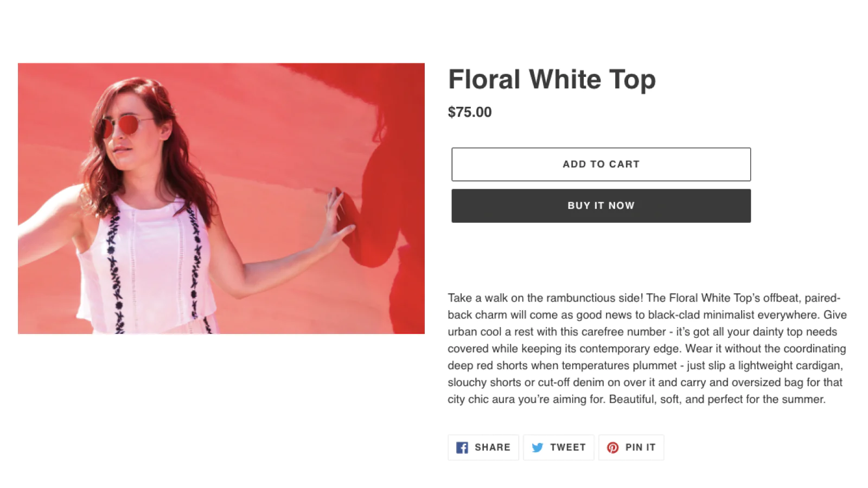The image size is (868, 488).
Task: Click the Floral White Top heading
Action: 552,79
